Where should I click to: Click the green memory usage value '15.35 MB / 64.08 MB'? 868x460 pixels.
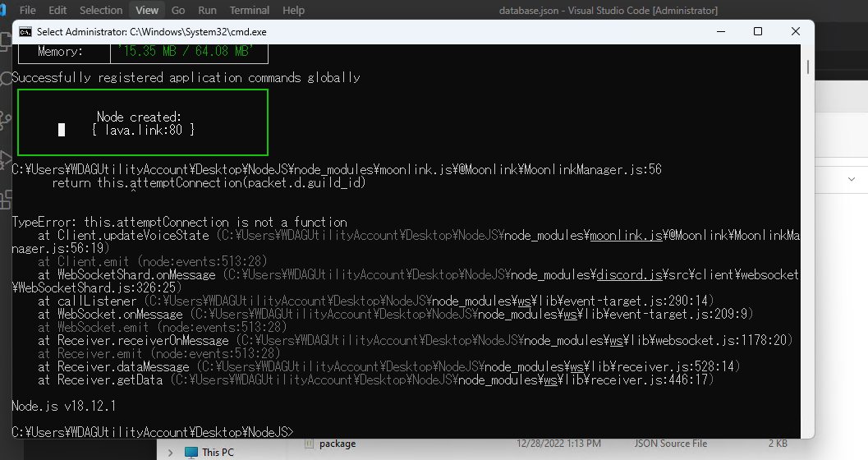pos(186,51)
